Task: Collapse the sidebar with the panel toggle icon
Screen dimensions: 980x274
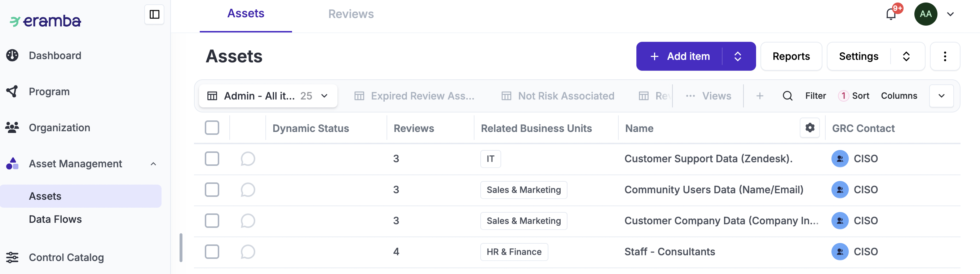Action: pyautogui.click(x=154, y=14)
